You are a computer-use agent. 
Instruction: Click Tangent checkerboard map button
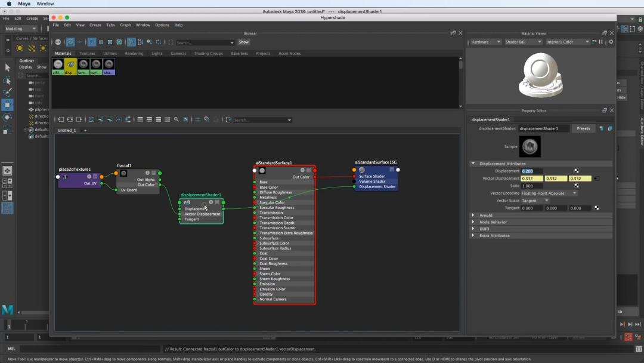(x=597, y=208)
